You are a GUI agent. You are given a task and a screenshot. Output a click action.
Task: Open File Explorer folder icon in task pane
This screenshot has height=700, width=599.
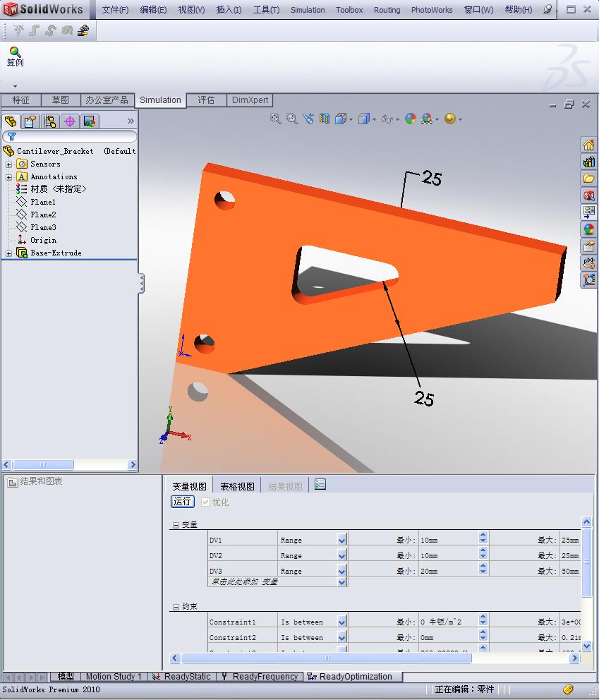tap(588, 179)
